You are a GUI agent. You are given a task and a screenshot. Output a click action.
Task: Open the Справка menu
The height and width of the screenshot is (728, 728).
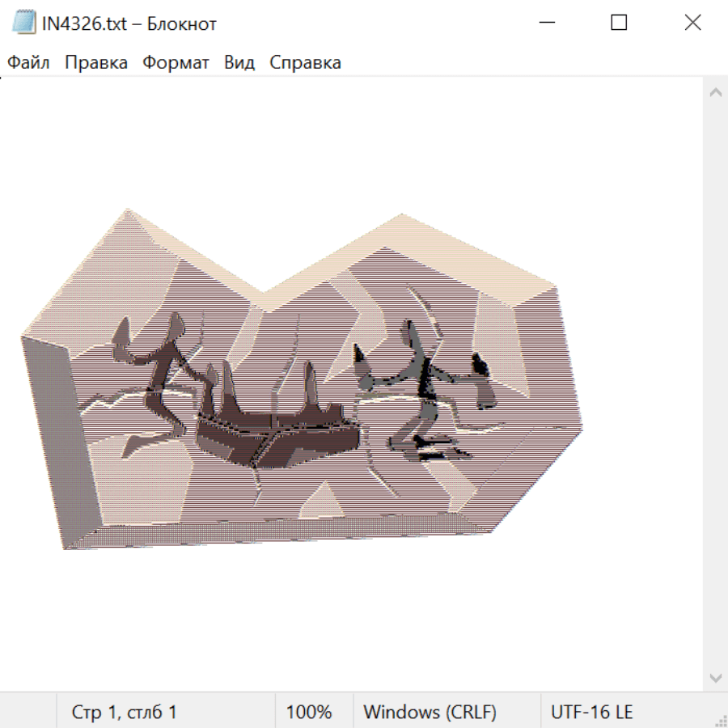pos(305,63)
